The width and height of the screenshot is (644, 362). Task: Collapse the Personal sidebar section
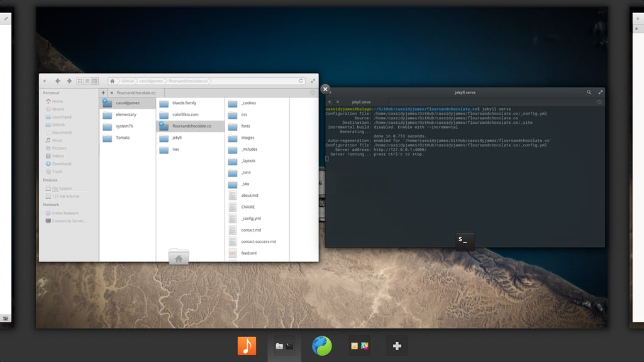pos(51,93)
